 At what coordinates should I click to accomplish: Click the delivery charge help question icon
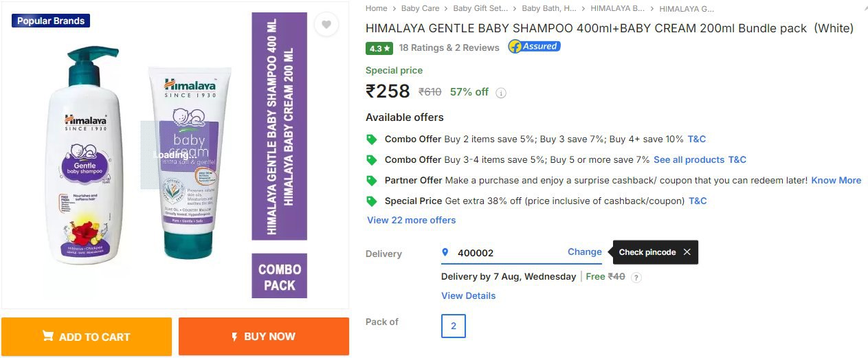(636, 278)
